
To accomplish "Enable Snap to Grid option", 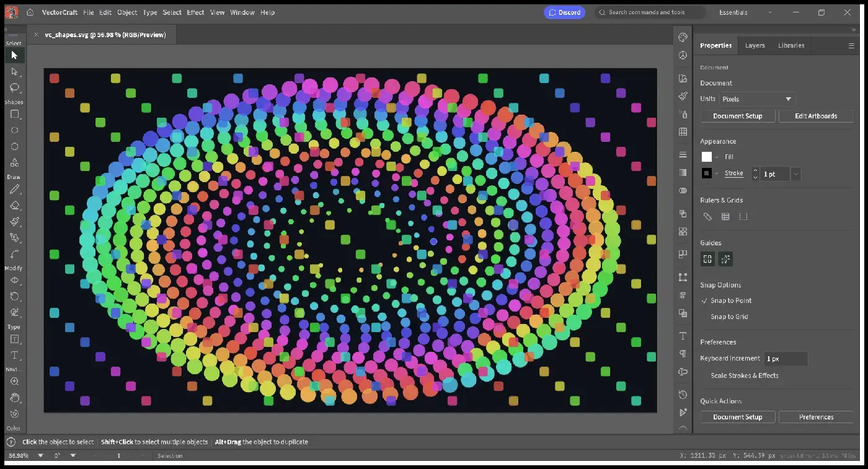I will (x=729, y=317).
